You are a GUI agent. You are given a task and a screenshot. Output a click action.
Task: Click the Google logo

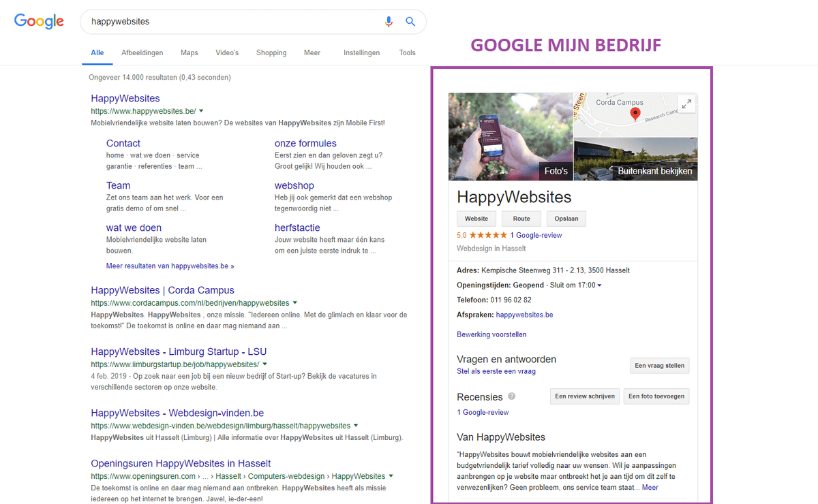click(39, 21)
